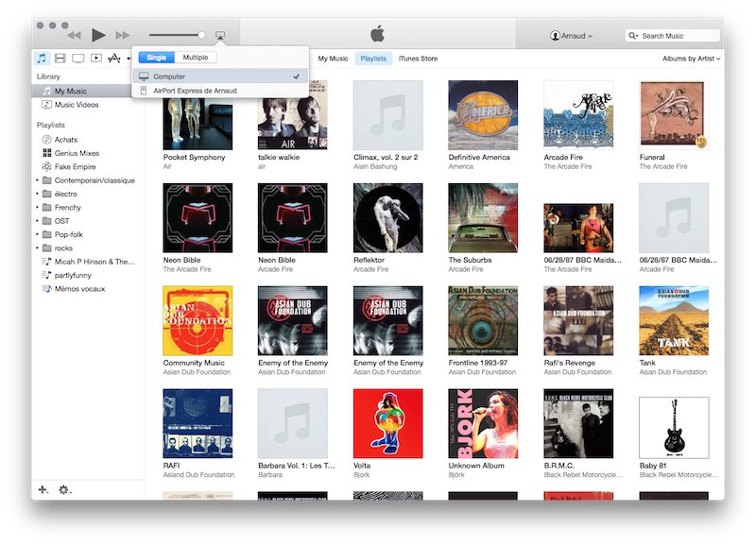This screenshot has height=545, width=756.
Task: Open the Frontline 1993-97 album cover
Action: click(x=483, y=320)
